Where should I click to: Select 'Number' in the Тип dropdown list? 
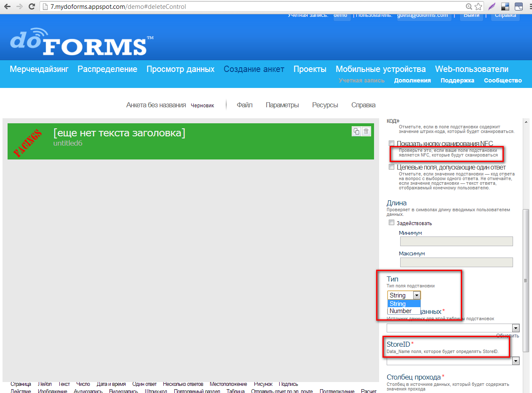401,311
